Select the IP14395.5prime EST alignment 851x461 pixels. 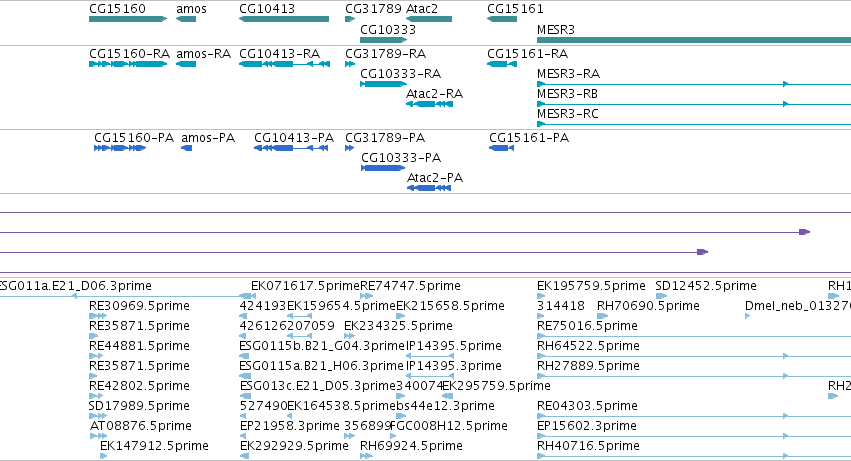[430, 356]
